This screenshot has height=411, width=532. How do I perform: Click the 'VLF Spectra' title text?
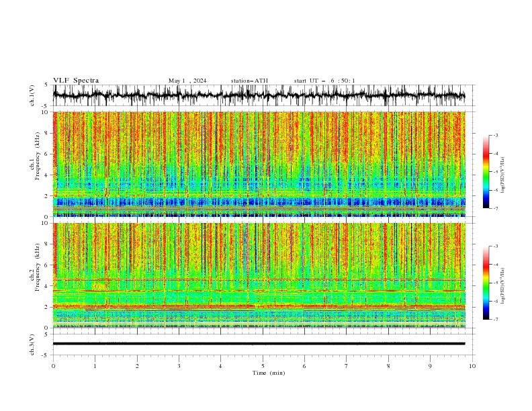(x=76, y=81)
